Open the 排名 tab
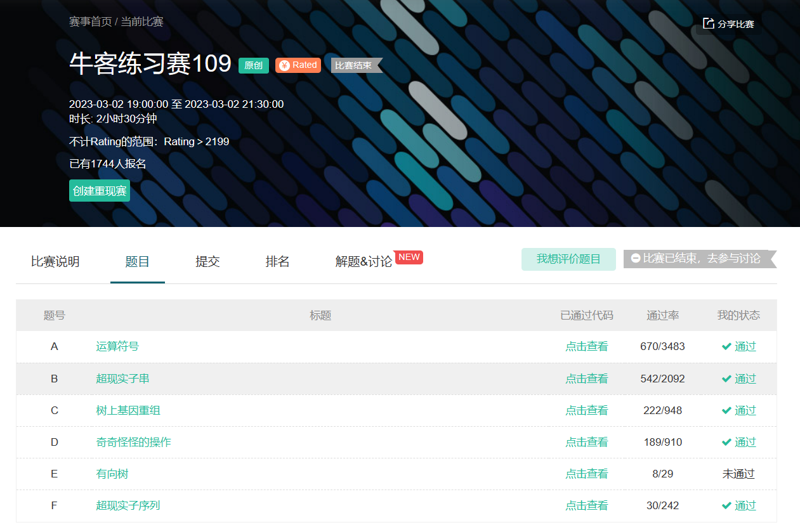The width and height of the screenshot is (800, 532). [277, 261]
